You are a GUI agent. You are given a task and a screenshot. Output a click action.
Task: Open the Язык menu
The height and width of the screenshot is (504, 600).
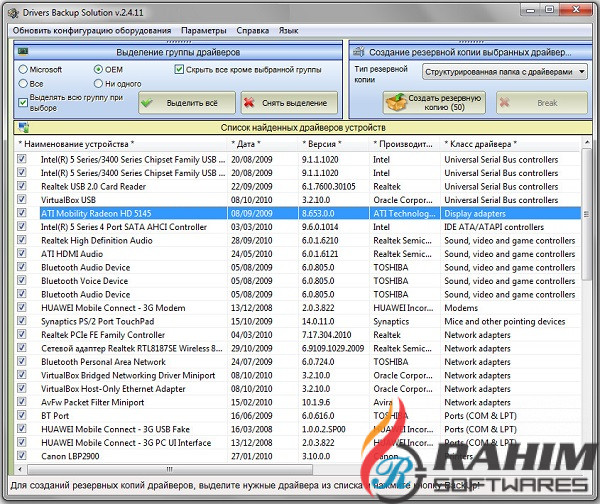tap(289, 31)
